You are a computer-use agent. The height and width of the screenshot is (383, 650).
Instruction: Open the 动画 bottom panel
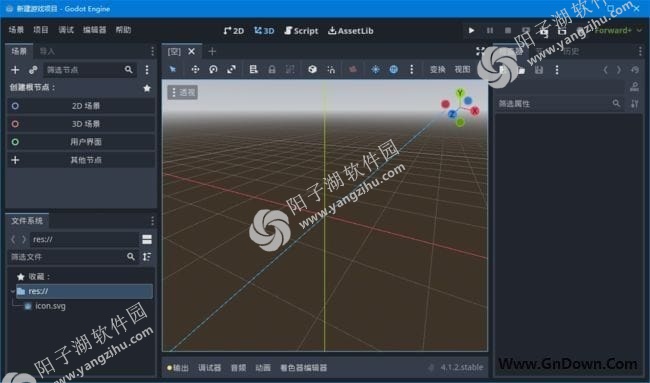click(263, 367)
